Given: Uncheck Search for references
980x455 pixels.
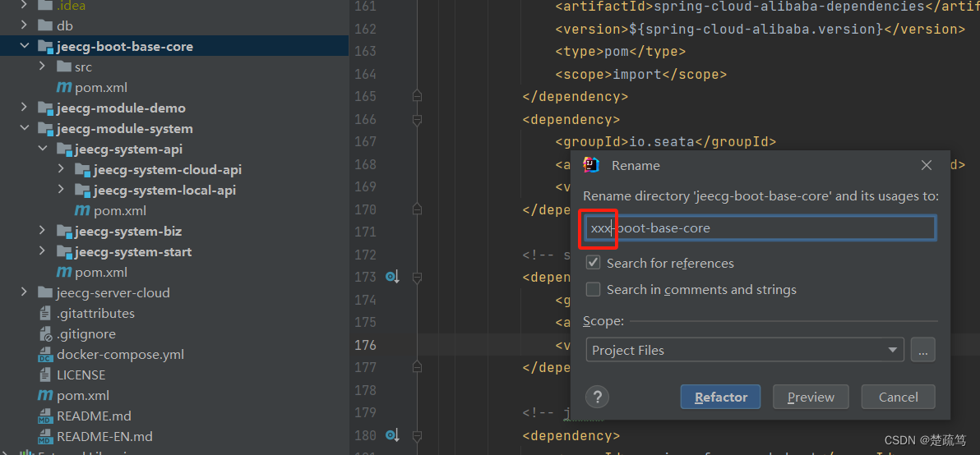Looking at the screenshot, I should 593,263.
